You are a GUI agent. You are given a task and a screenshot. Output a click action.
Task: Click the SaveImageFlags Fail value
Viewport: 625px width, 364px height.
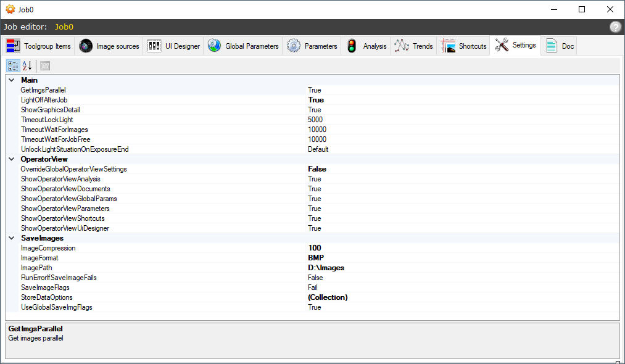(313, 287)
